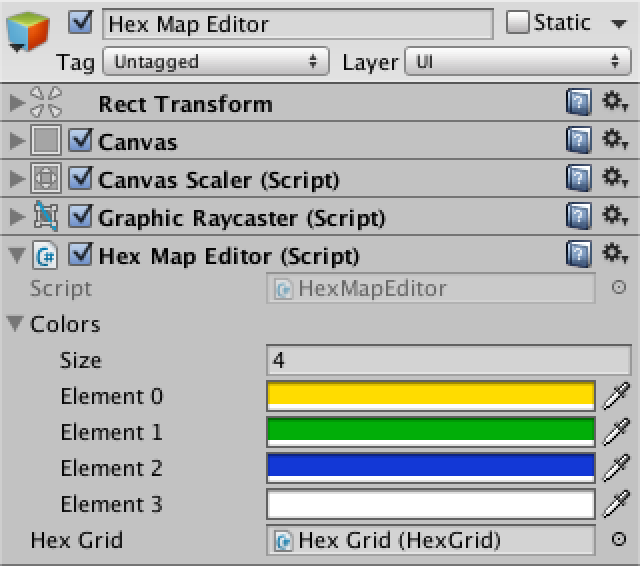This screenshot has width=640, height=566.
Task: Open the Static options dropdown arrow
Action: tap(619, 24)
